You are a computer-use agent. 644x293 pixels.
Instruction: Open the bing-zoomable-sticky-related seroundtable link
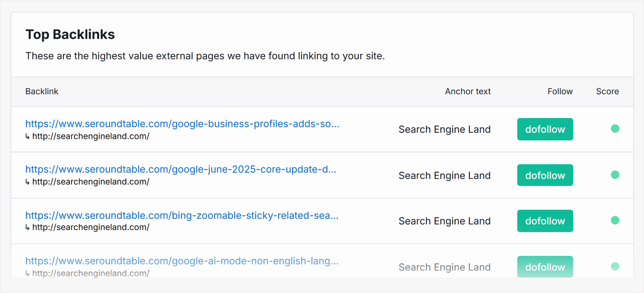182,216
